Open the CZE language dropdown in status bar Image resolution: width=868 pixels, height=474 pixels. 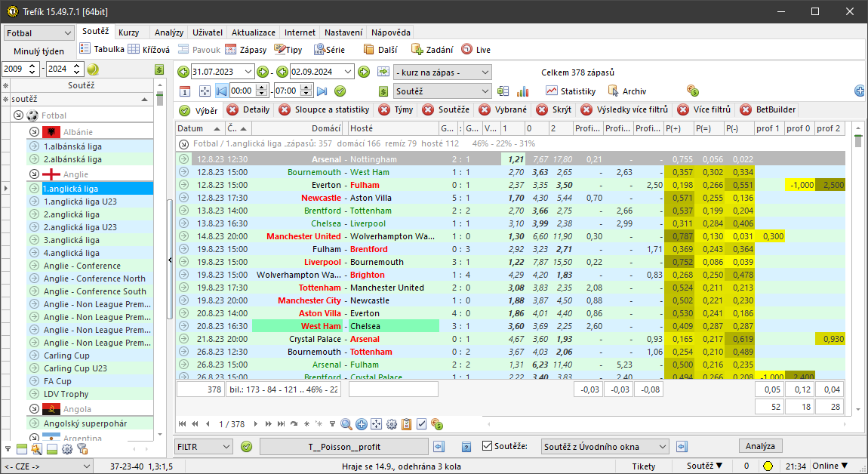pos(47,466)
